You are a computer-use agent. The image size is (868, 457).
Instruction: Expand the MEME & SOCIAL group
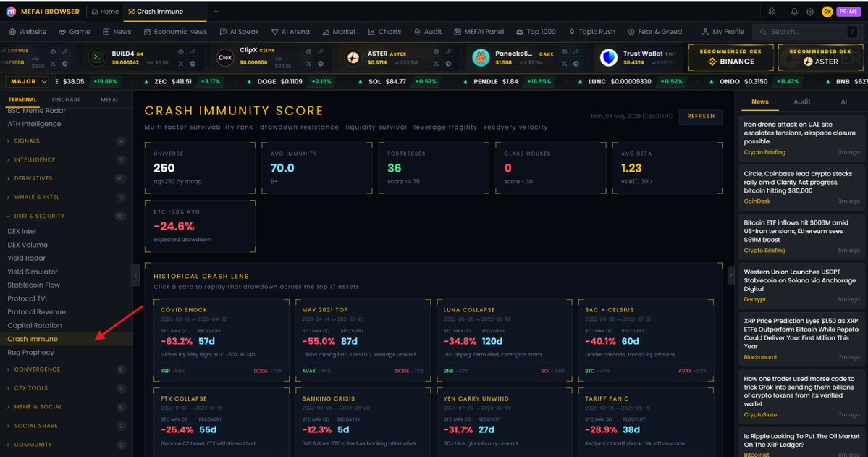[x=67, y=407]
